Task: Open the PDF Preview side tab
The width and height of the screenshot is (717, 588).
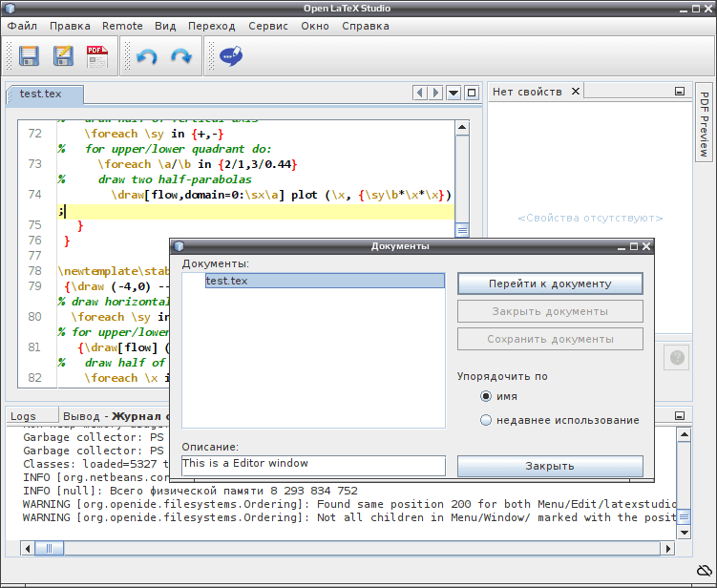Action: pos(705,121)
